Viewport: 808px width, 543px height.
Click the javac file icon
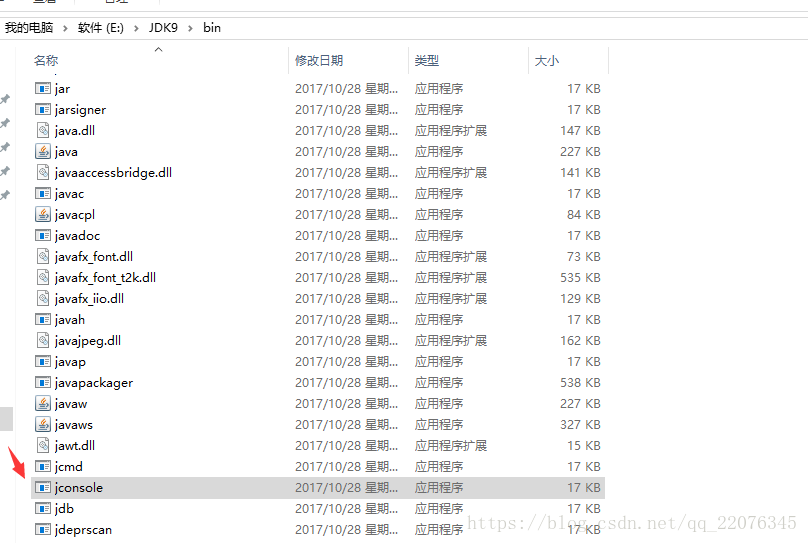pos(43,194)
